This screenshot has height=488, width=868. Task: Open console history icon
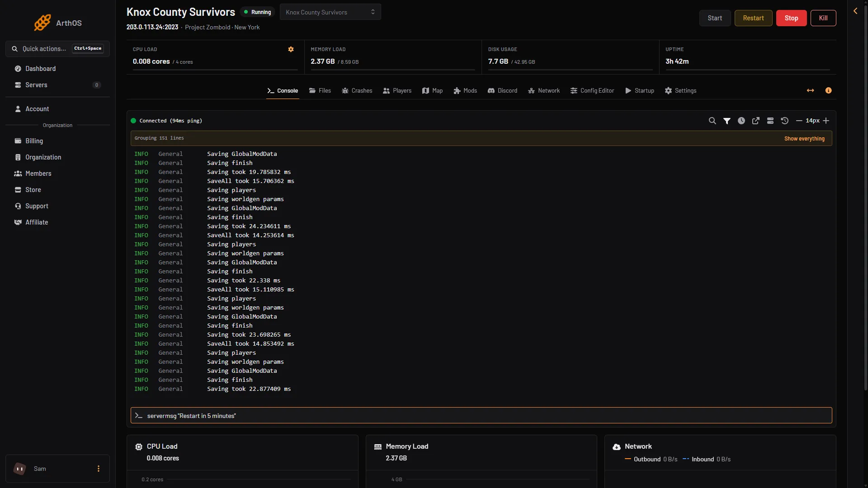[x=784, y=121]
